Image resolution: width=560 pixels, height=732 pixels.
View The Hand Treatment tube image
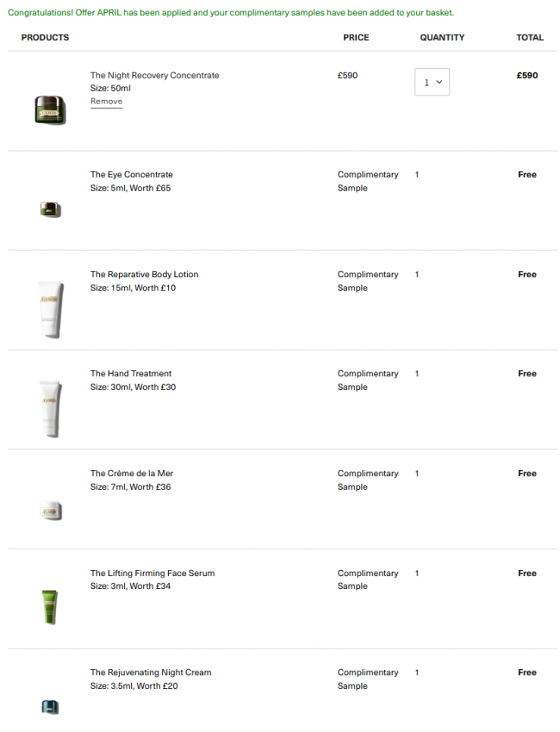pyautogui.click(x=51, y=408)
